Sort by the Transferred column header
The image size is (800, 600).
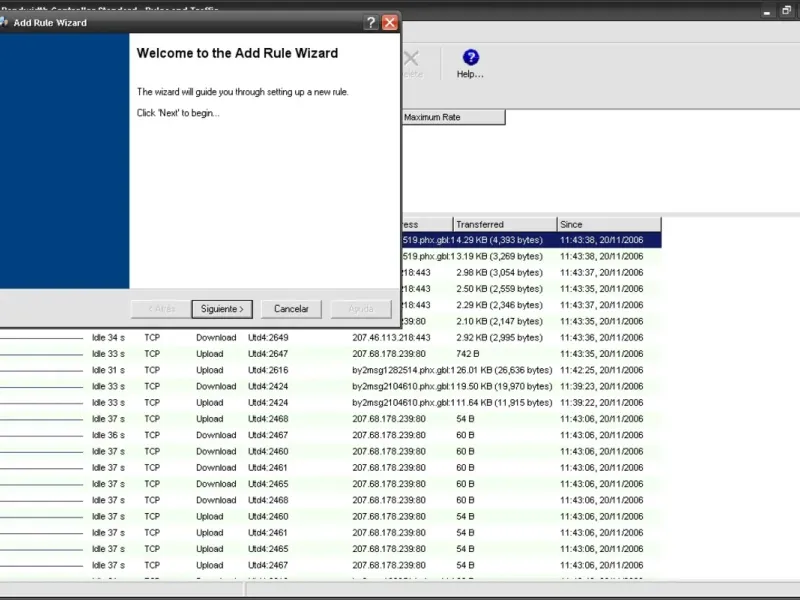pos(505,224)
